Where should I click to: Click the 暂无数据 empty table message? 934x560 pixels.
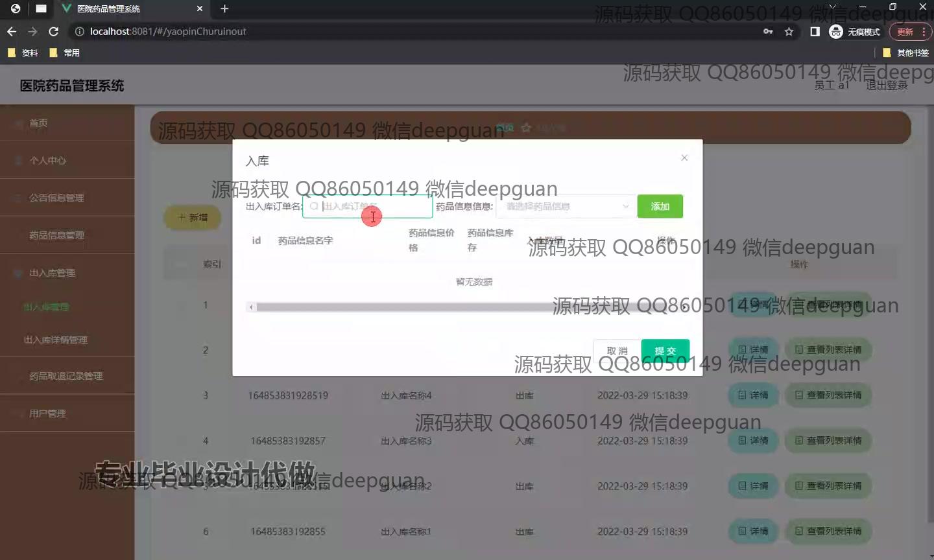coord(474,282)
